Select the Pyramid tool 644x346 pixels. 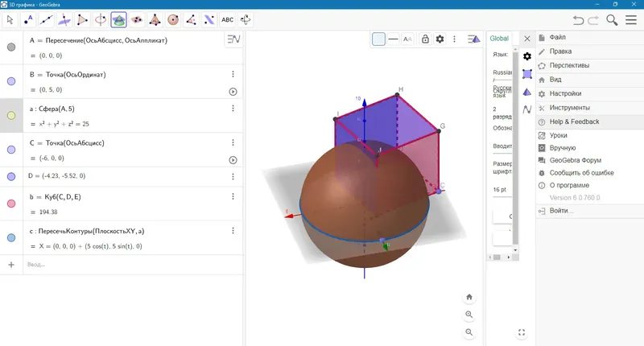click(x=155, y=19)
